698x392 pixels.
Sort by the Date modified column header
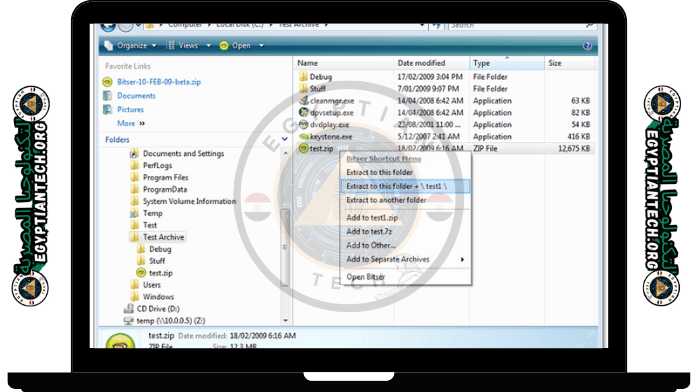click(431, 63)
